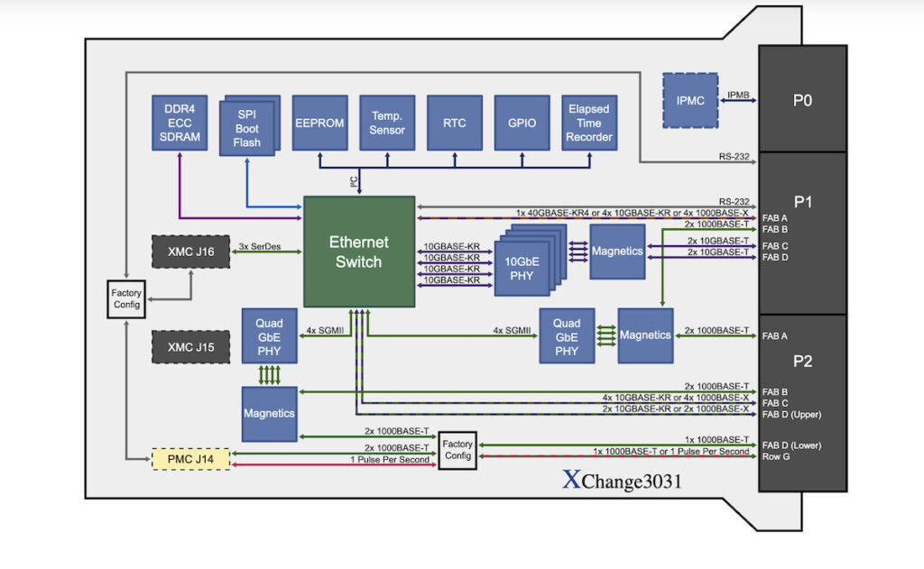This screenshot has width=924, height=569.
Task: Select the 1x 1000BASE-T or 1 Pulse Per Second label
Action: (x=671, y=451)
